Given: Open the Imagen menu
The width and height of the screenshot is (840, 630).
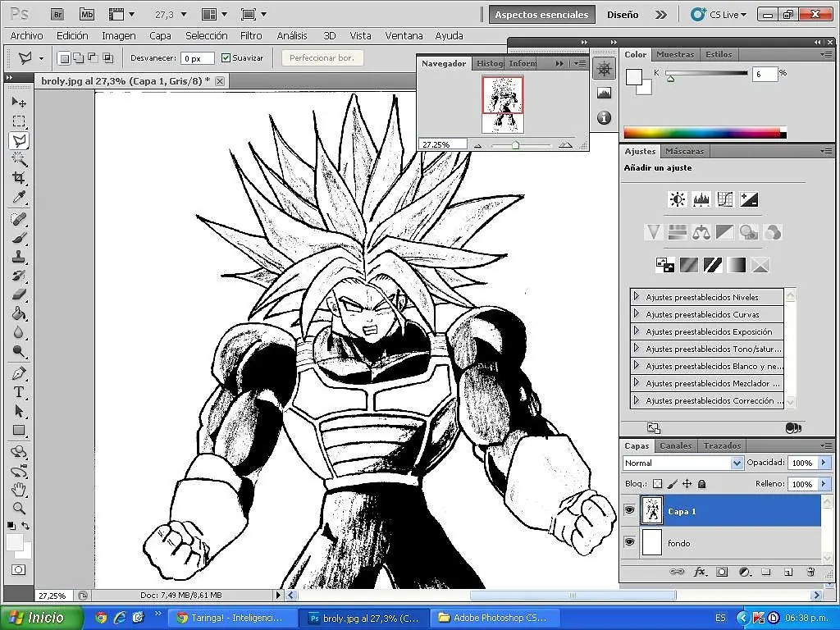Looking at the screenshot, I should [118, 36].
